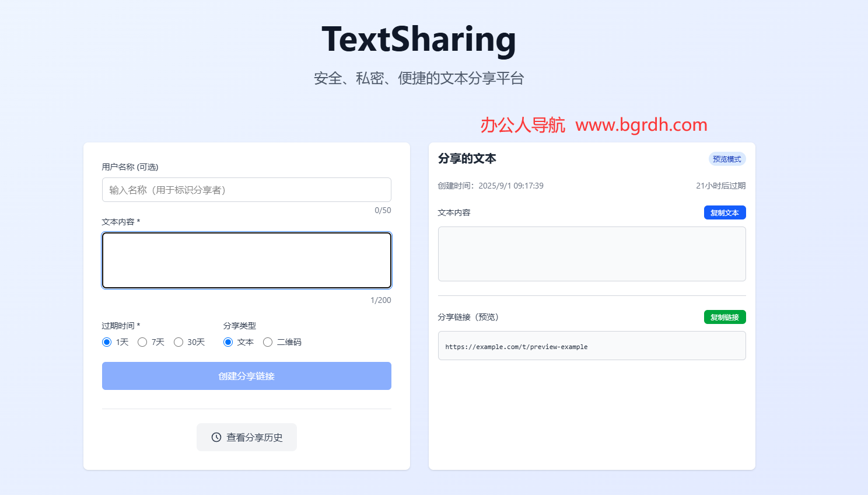Image resolution: width=868 pixels, height=495 pixels.
Task: Click the 分享的文本 heading
Action: tap(467, 158)
